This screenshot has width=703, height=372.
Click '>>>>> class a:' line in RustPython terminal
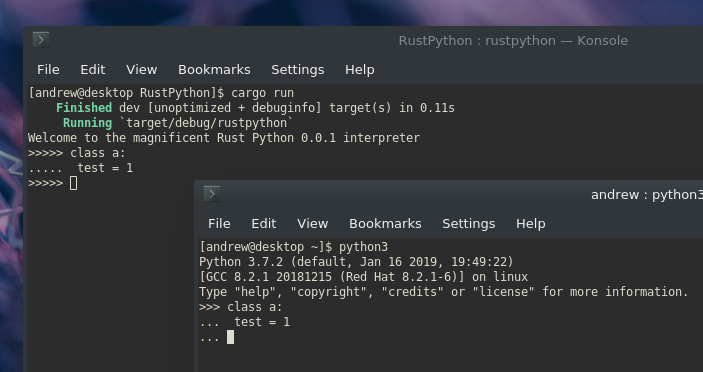click(77, 153)
